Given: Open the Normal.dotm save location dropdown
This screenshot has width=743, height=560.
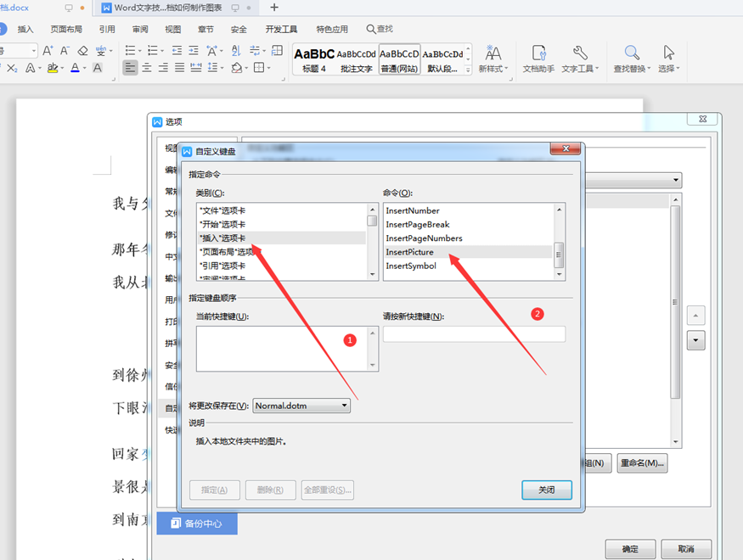Looking at the screenshot, I should point(345,406).
